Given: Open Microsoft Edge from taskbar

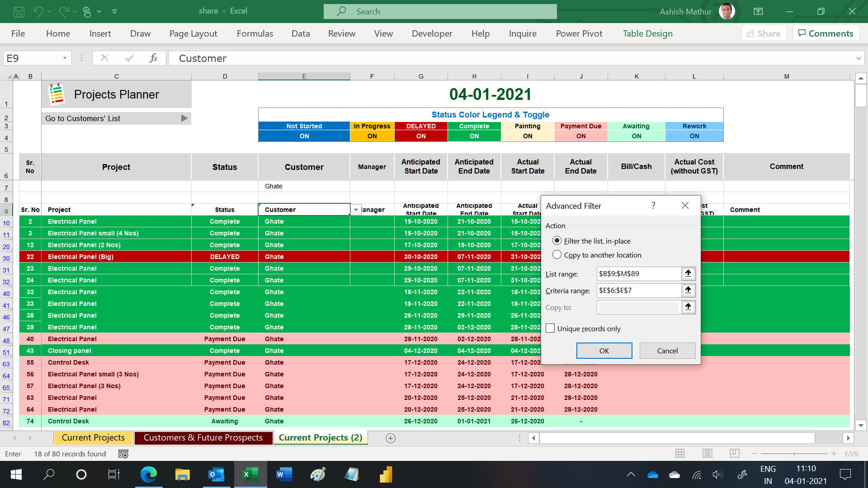Looking at the screenshot, I should click(148, 474).
